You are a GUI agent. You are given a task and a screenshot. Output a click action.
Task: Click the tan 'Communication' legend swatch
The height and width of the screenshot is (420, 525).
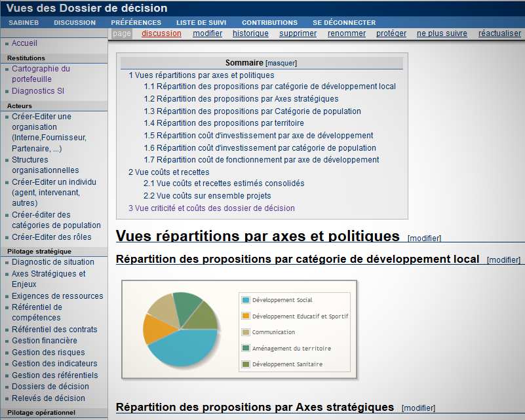tap(246, 332)
